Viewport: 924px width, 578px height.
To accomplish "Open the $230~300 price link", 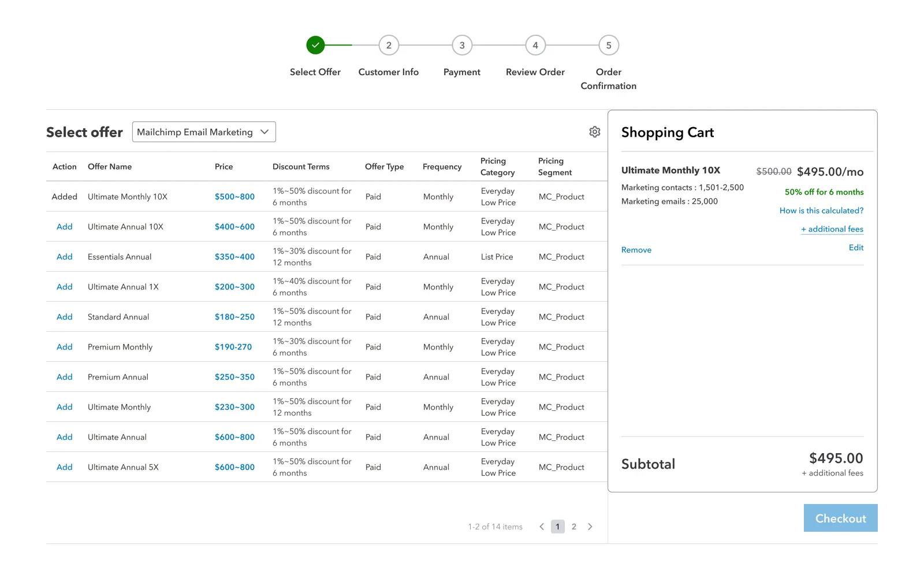I will tap(234, 407).
